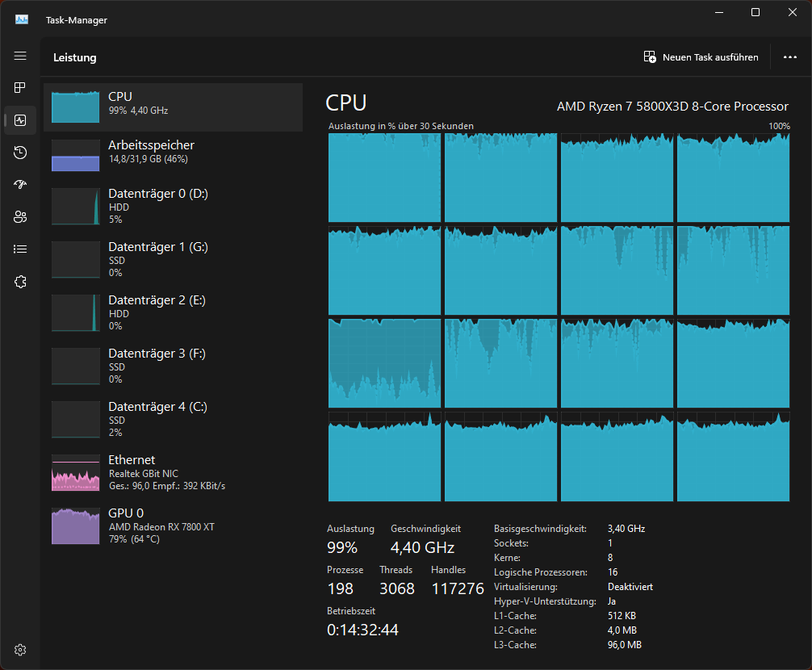Click the 3068 Threads count

pyautogui.click(x=396, y=588)
